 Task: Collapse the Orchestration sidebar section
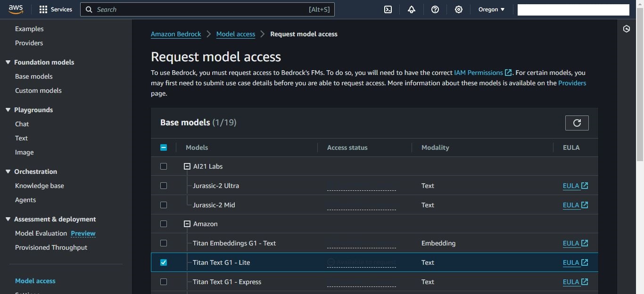[8, 171]
